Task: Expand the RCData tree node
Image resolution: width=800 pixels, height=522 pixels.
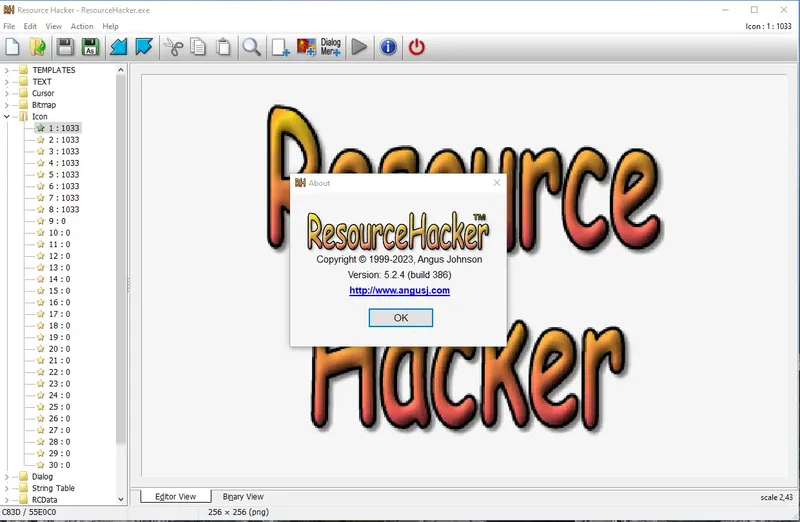Action: (7, 500)
